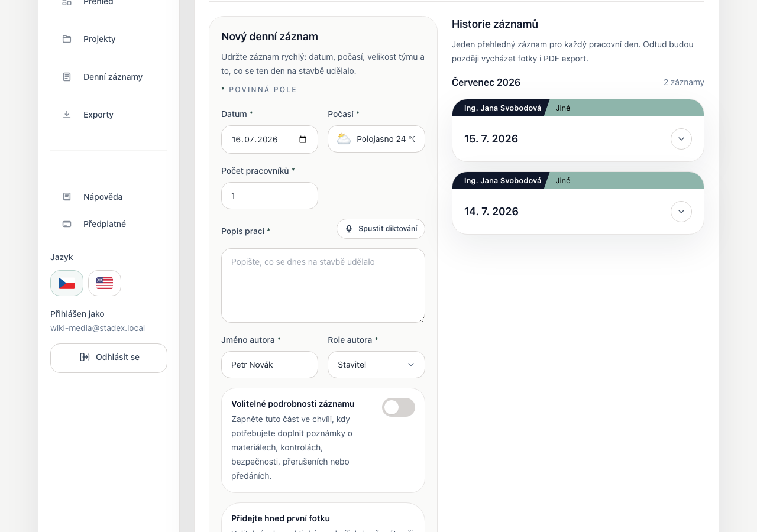The height and width of the screenshot is (532, 757).
Task: Switch language to English US flag
Action: 105,283
